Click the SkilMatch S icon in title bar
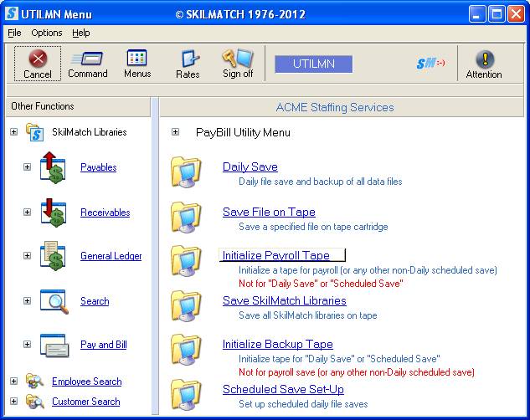Image resolution: width=530 pixels, height=420 pixels. (12, 14)
